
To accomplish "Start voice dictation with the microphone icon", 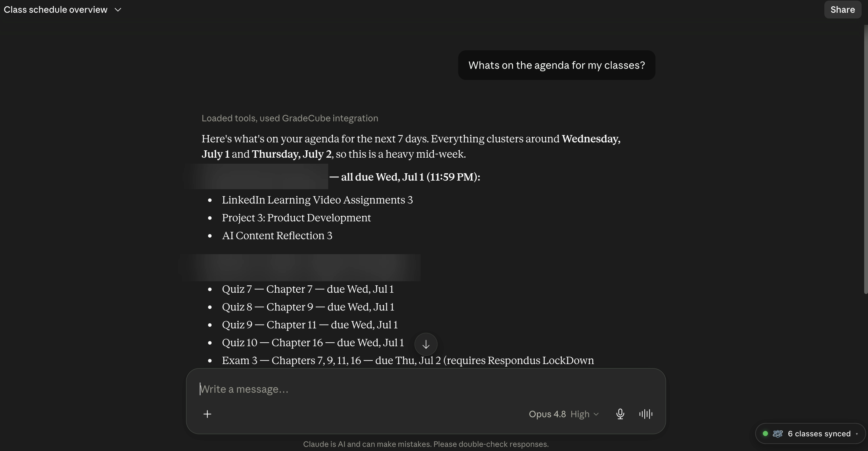I will (620, 414).
